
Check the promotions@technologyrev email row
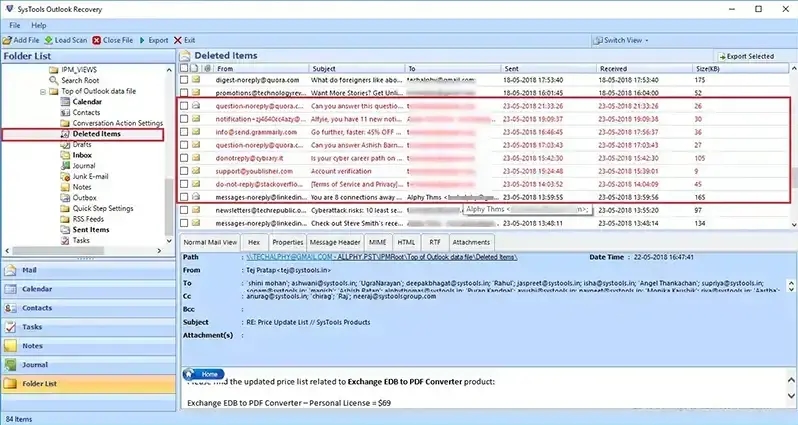pyautogui.click(x=184, y=93)
